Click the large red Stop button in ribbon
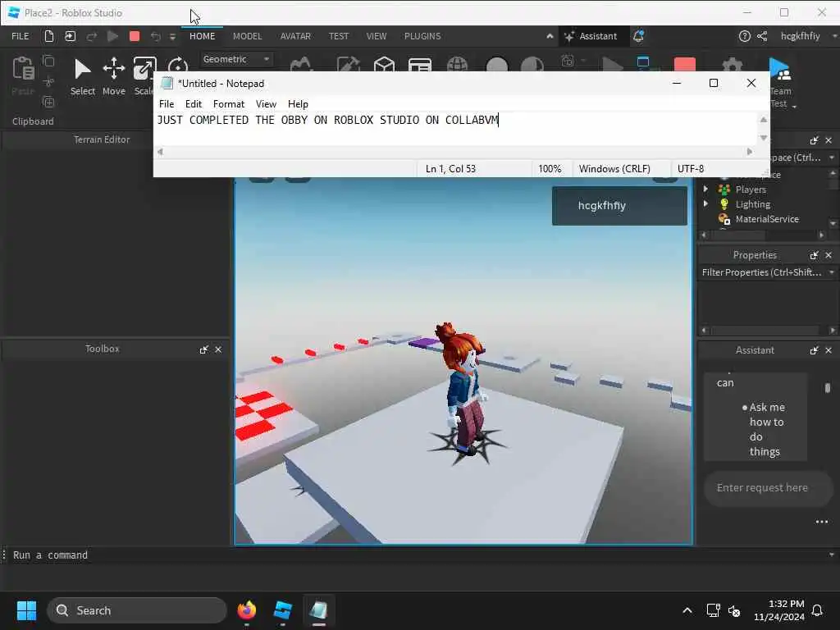The height and width of the screenshot is (630, 840). tap(685, 64)
